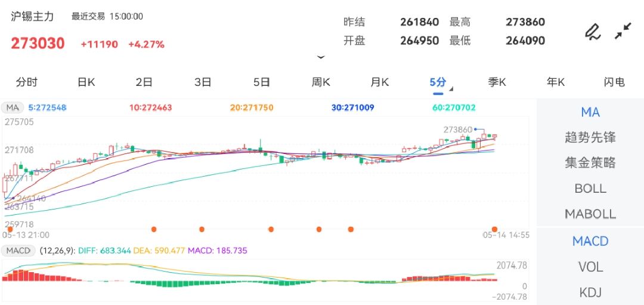Open the 闪电 tab
The image size is (644, 305).
(614, 82)
